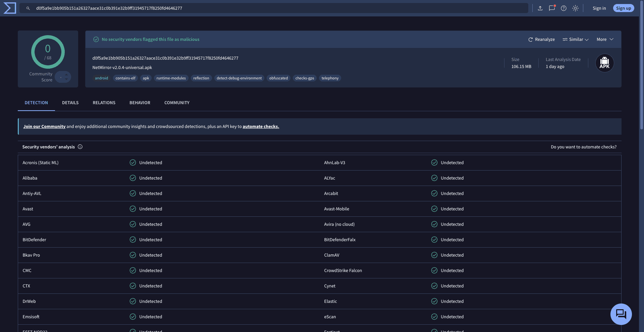Open the notifications flag icon
The height and width of the screenshot is (332, 644).
tap(552, 8)
